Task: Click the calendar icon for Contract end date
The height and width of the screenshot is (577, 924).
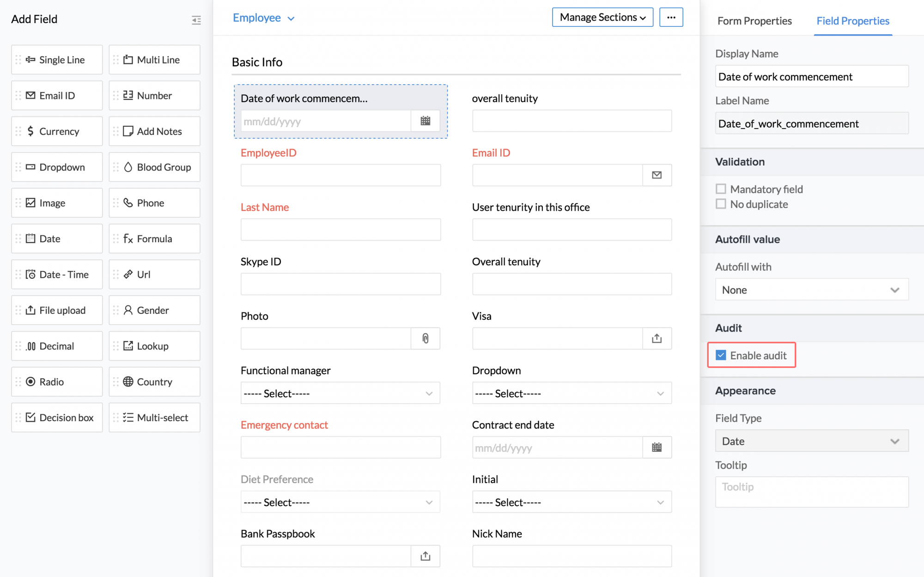Action: 657,448
